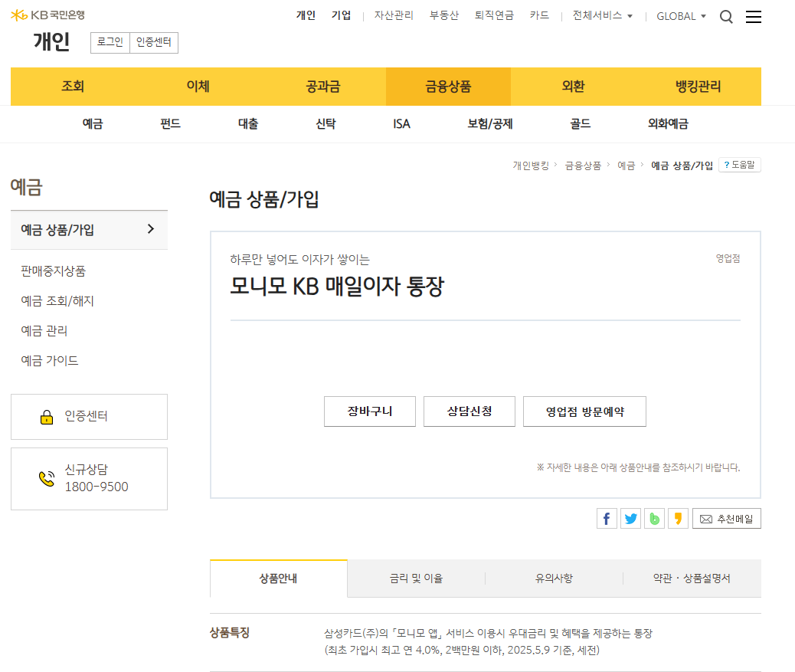
Task: Select the 대출 submenu item
Action: [248, 124]
